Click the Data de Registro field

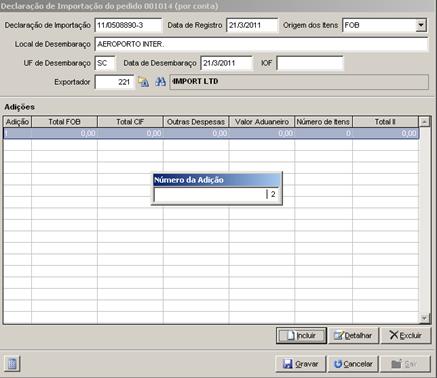click(x=252, y=25)
